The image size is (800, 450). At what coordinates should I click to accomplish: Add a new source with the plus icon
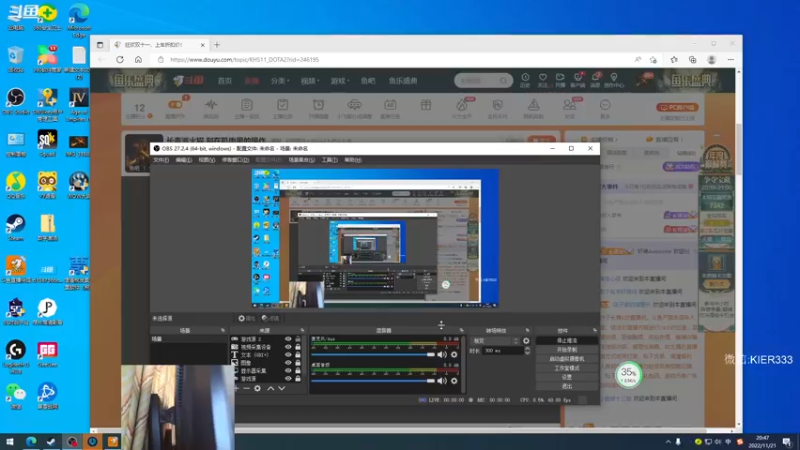(x=236, y=388)
